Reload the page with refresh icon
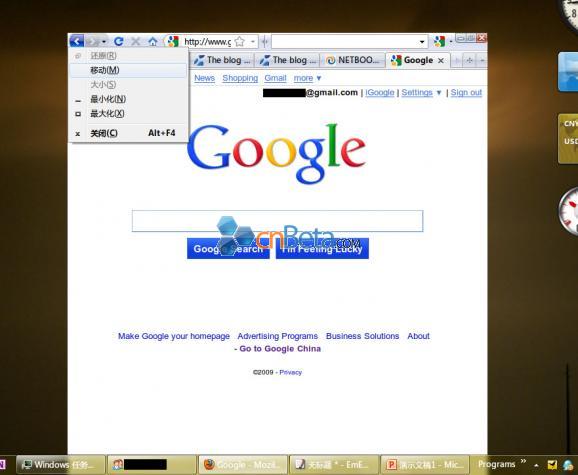578x475 pixels. (x=118, y=41)
